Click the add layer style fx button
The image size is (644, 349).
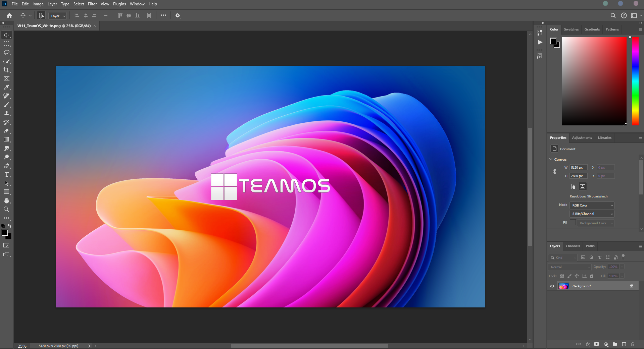pos(588,344)
